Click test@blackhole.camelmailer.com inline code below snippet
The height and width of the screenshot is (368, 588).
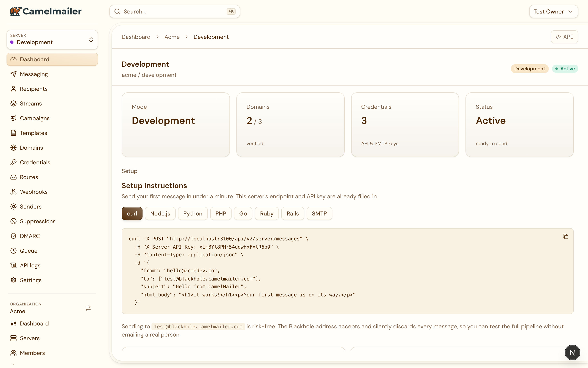click(198, 327)
